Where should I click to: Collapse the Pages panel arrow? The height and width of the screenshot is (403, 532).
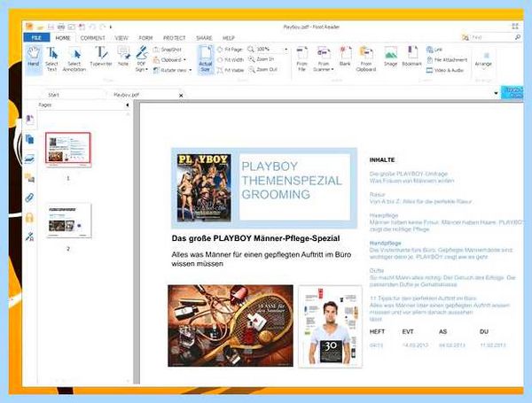click(127, 105)
